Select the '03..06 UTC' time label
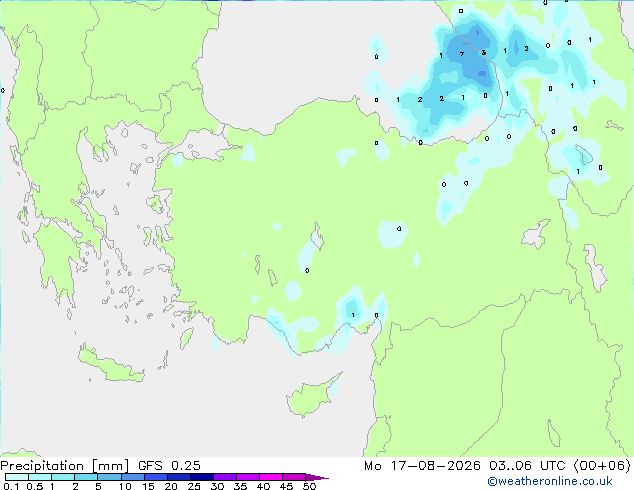Image resolution: width=634 pixels, height=490 pixels. click(x=526, y=466)
